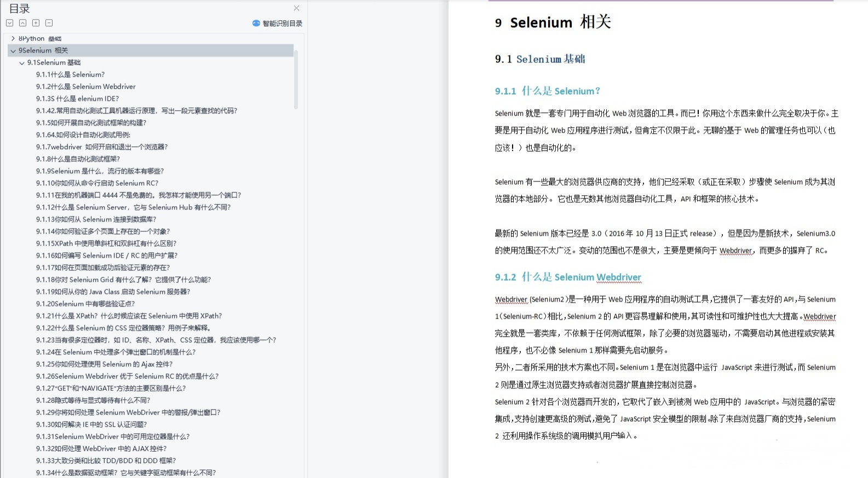Collapse the 9Selenium 相关 chapter
This screenshot has width=868, height=478.
(13, 50)
